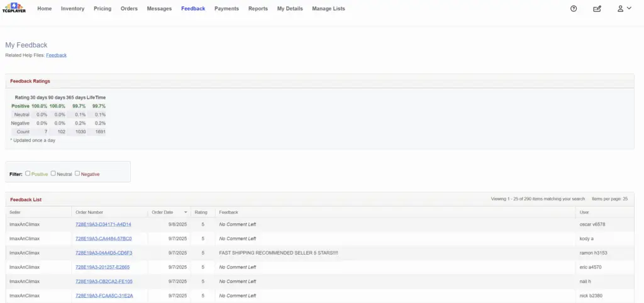The image size is (644, 303).
Task: Sort by Order Date column arrow
Action: pos(186,212)
